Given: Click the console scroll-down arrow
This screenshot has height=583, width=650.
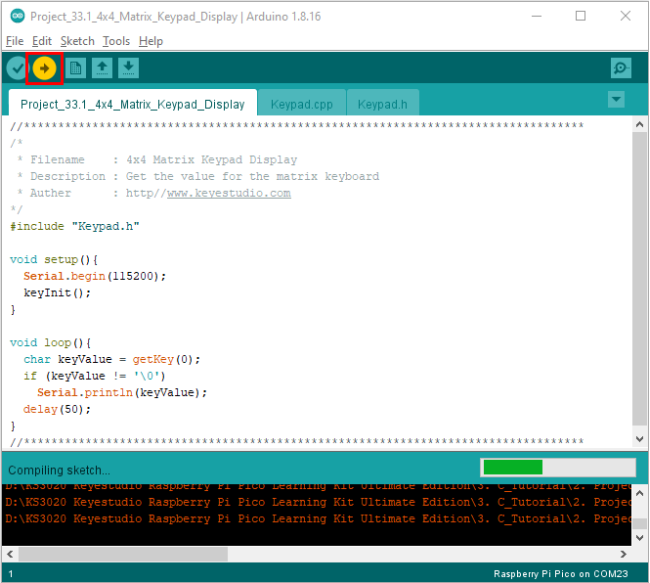Looking at the screenshot, I should click(639, 538).
